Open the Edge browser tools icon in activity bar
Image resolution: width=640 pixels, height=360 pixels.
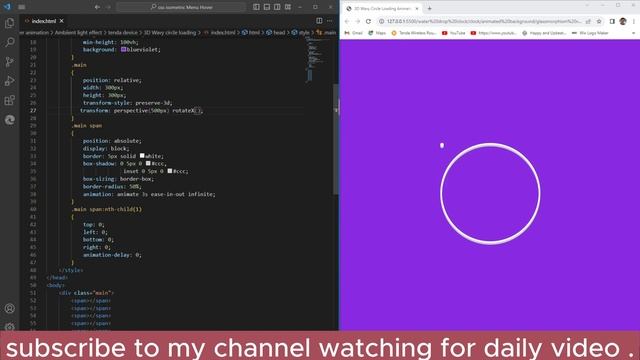click(x=9, y=120)
